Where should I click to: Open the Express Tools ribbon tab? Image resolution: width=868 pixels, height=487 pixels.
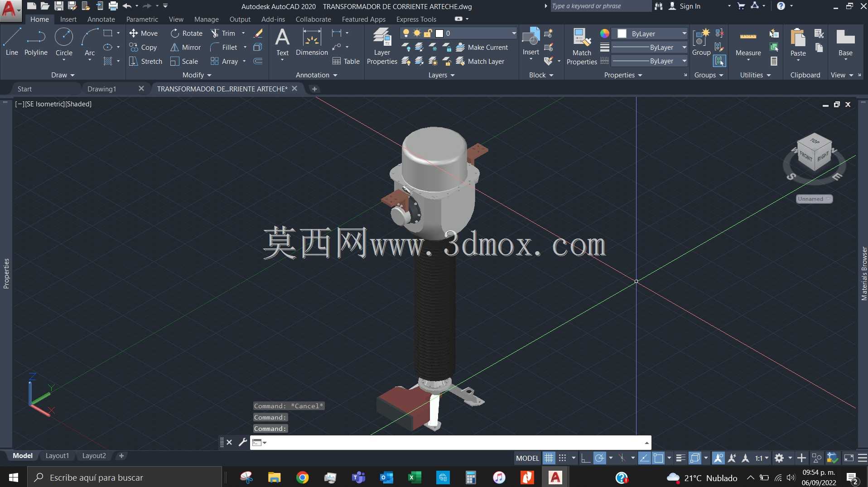(x=416, y=19)
